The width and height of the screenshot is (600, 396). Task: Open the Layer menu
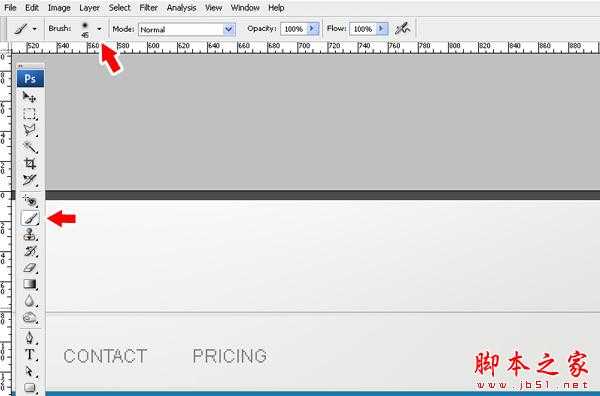coord(89,8)
